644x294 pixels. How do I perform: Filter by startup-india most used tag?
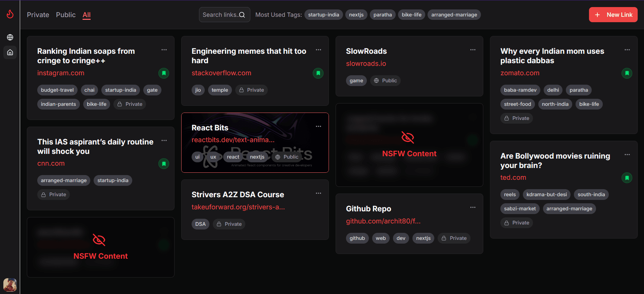(324, 15)
